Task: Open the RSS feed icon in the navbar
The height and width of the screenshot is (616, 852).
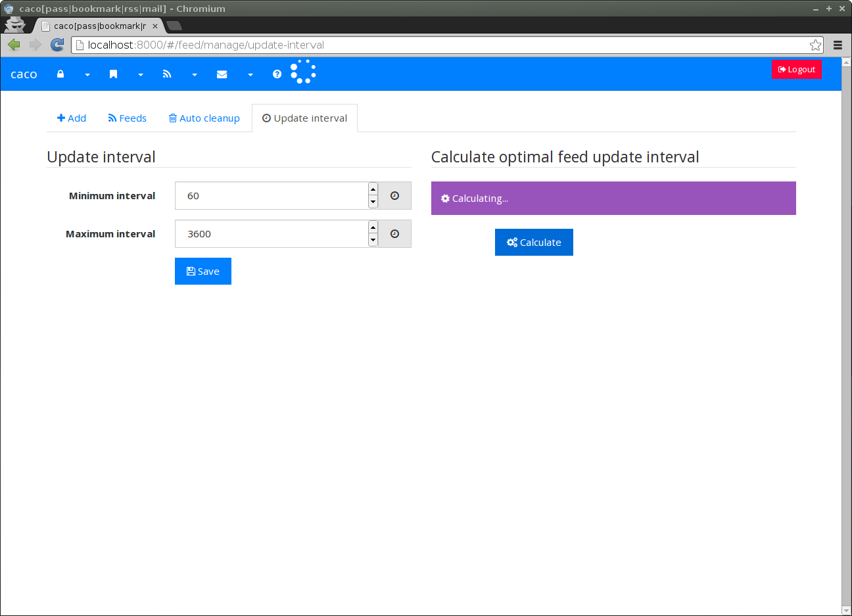Action: (x=167, y=74)
